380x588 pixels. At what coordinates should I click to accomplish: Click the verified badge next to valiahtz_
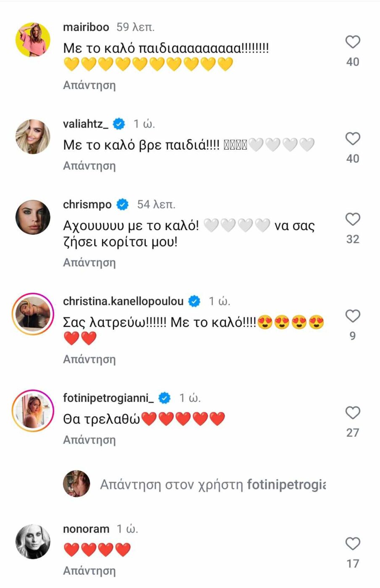tap(119, 124)
